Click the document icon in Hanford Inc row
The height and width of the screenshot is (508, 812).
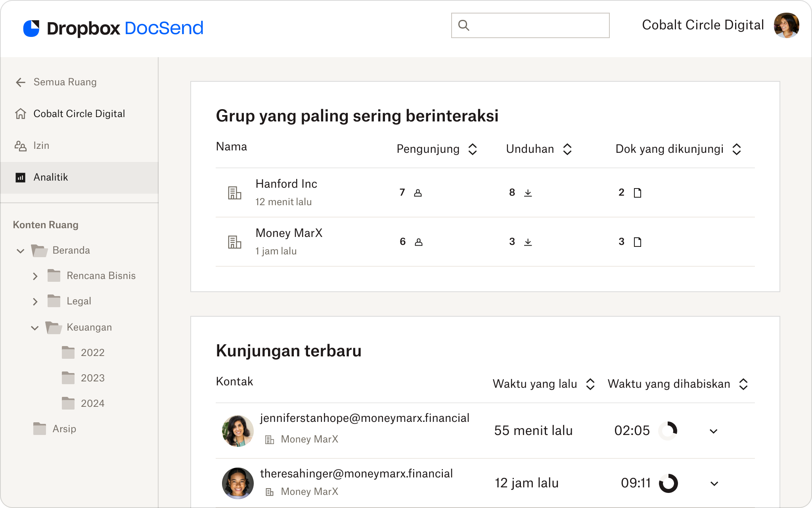pos(638,193)
